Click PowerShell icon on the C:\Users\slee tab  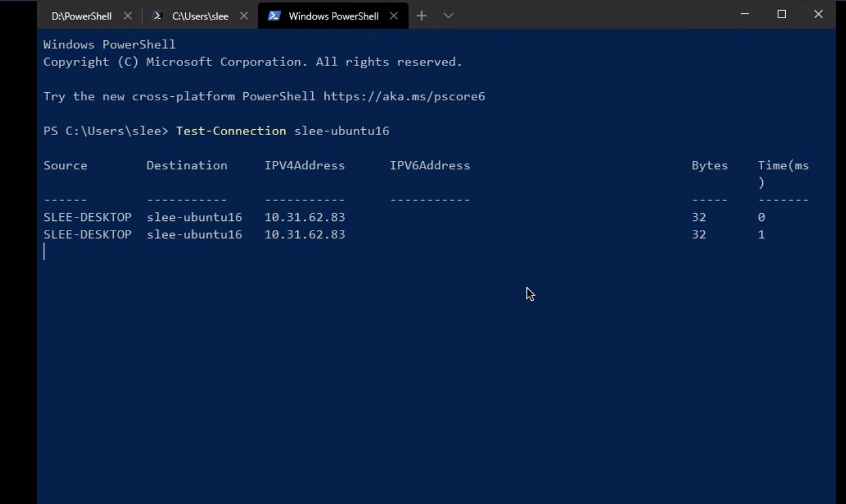158,16
